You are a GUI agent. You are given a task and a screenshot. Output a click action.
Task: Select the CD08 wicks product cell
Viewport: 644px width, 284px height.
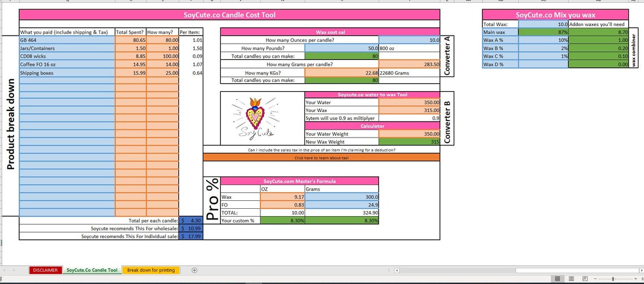[x=67, y=57]
